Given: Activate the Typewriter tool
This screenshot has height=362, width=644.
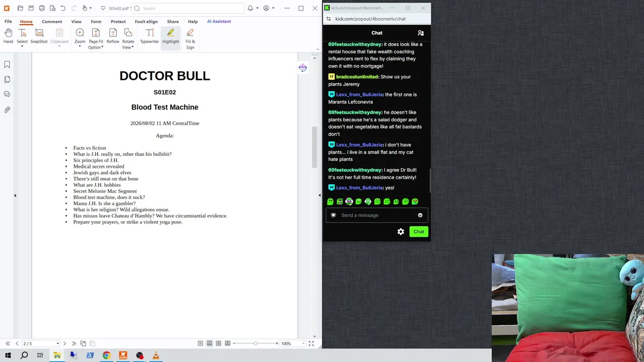Looking at the screenshot, I should pos(149,36).
